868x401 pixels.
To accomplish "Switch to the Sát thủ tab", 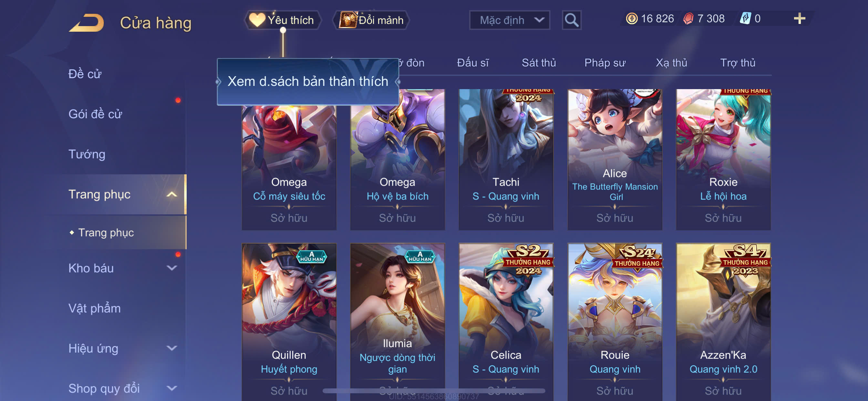I will point(538,63).
